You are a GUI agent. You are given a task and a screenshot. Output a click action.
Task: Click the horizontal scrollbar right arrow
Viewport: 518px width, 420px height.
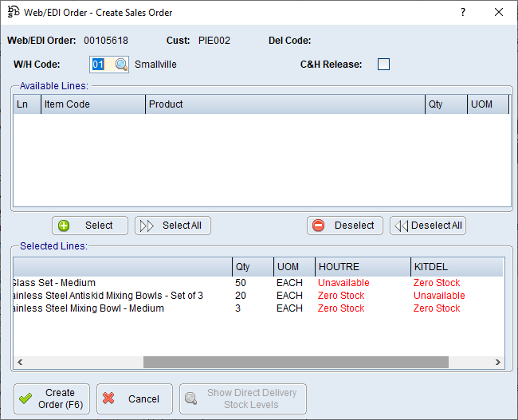point(498,363)
